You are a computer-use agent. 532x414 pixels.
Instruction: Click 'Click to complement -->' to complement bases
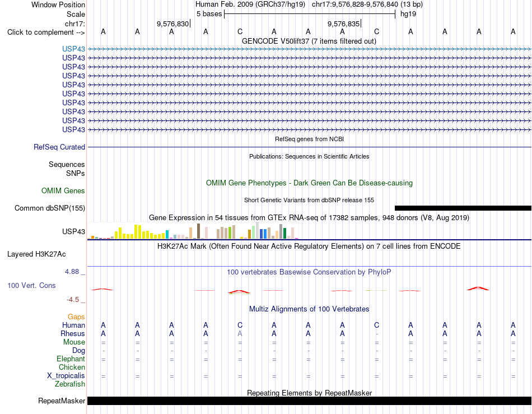click(46, 32)
